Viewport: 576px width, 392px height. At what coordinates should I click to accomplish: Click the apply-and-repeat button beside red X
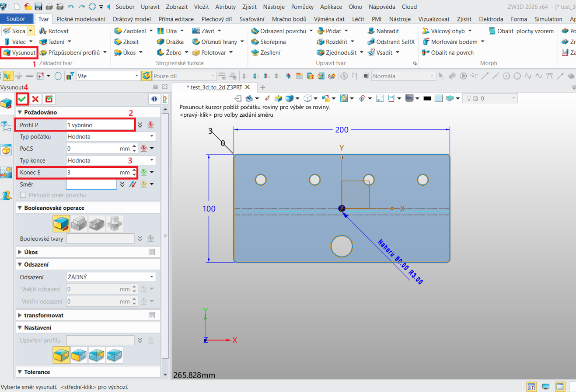[49, 99]
